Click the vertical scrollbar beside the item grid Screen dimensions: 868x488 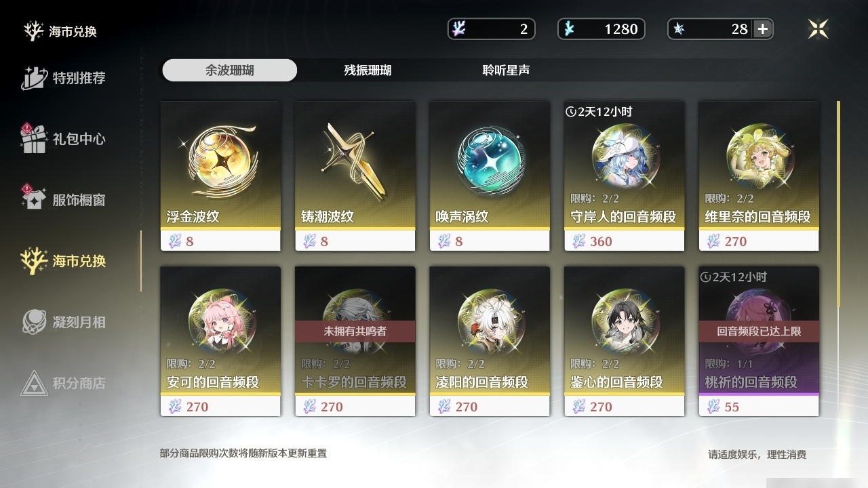[x=839, y=203]
